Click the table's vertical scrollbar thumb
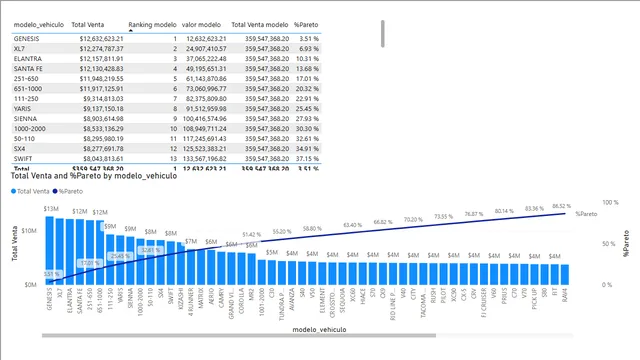Image resolution: width=640 pixels, height=360 pixels. tap(382, 33)
